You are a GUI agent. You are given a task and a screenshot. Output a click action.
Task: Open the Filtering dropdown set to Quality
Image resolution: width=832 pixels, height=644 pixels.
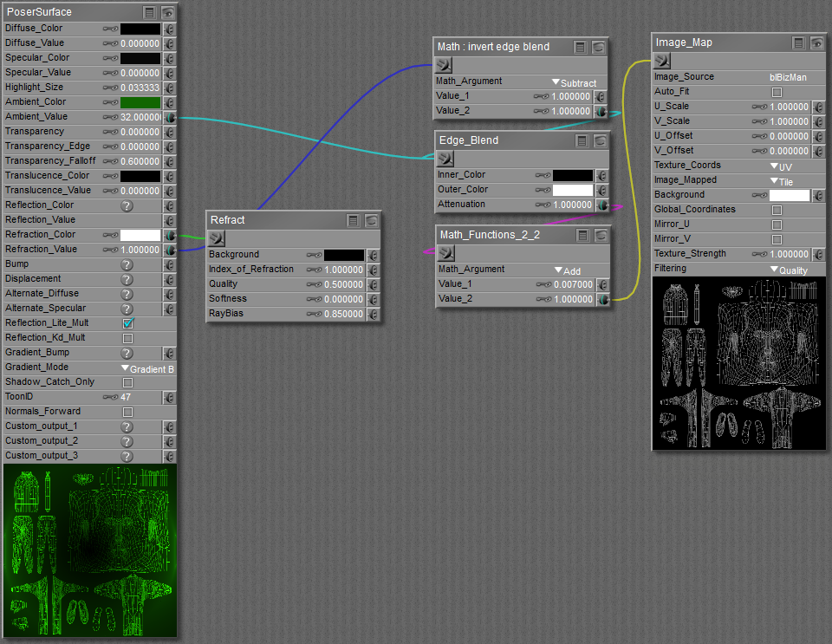coord(789,270)
